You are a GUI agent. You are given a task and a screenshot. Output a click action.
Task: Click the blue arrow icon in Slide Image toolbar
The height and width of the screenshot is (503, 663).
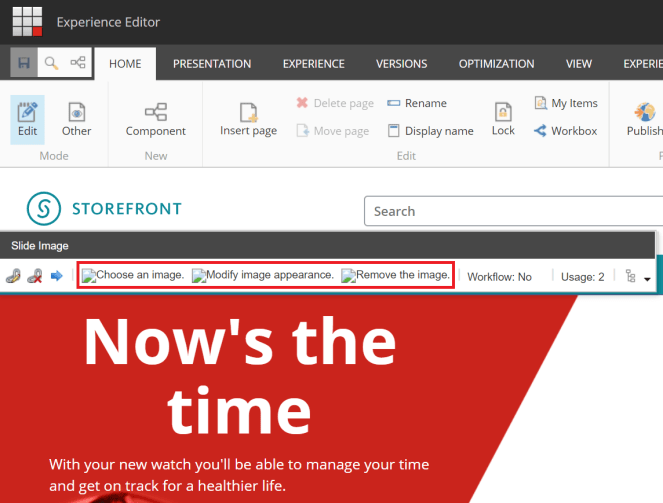[57, 276]
